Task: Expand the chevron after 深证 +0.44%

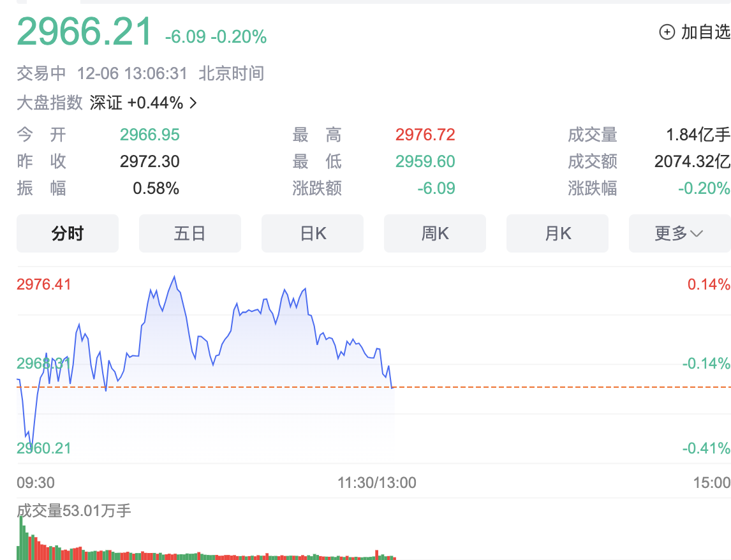Action: coord(193,103)
